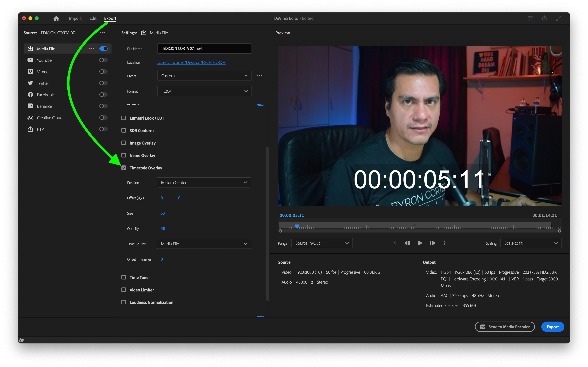588x367 pixels.
Task: Click the share/export icon at top right
Action: pyautogui.click(x=544, y=18)
